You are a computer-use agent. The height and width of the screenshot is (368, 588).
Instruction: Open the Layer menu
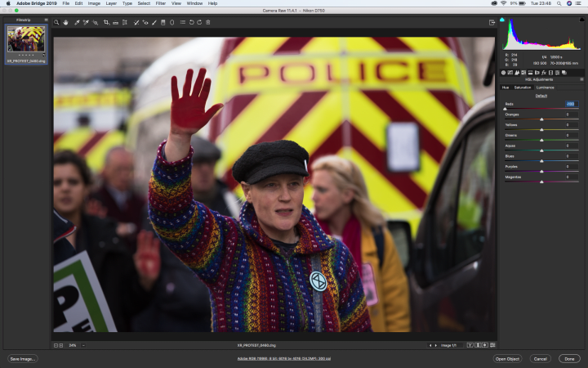pos(111,3)
